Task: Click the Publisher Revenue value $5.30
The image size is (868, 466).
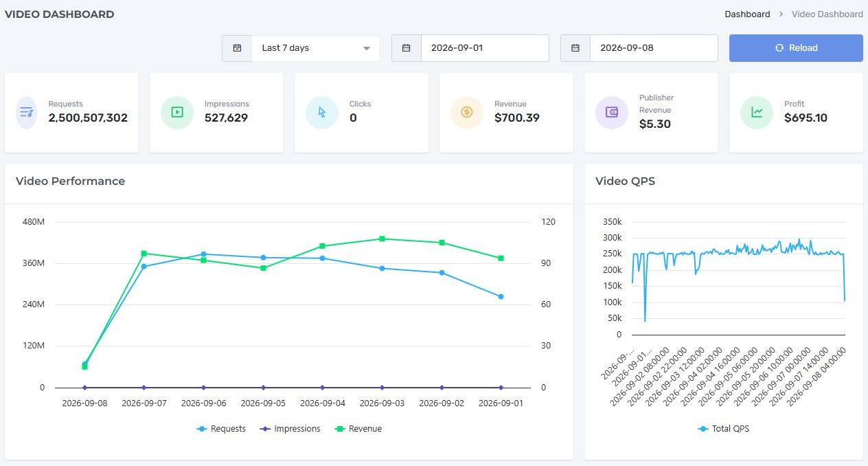Action: [x=655, y=124]
